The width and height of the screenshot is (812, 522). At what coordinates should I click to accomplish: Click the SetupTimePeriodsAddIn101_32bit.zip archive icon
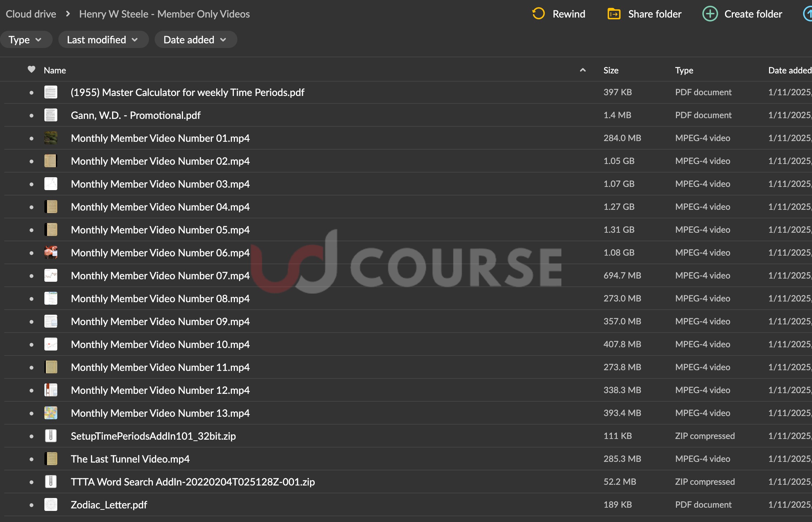[51, 436]
